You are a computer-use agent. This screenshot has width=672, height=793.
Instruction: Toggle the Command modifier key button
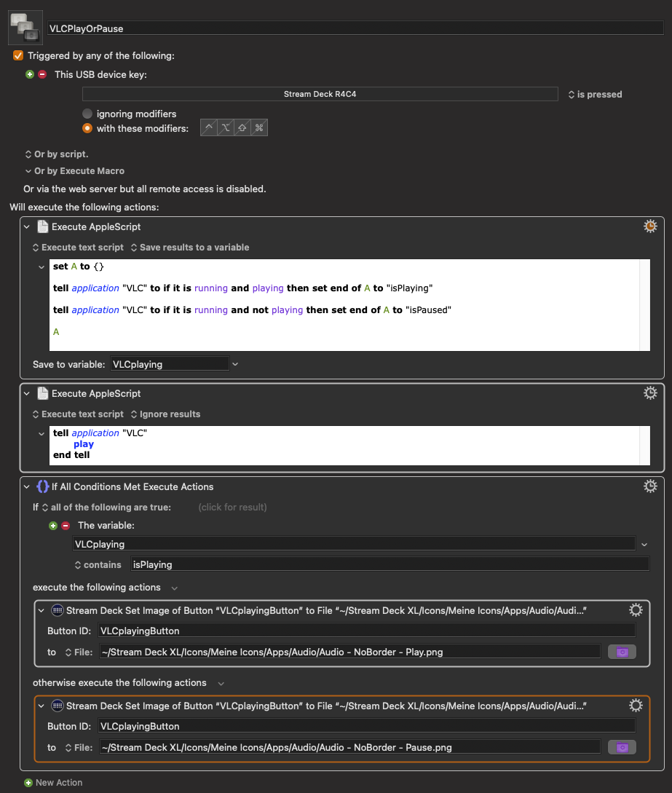[258, 128]
